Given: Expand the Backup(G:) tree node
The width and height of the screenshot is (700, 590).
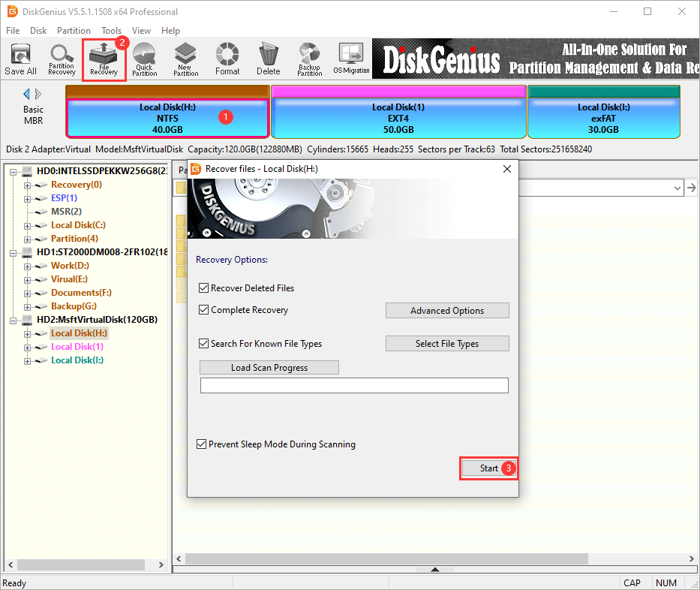Looking at the screenshot, I should 27,307.
